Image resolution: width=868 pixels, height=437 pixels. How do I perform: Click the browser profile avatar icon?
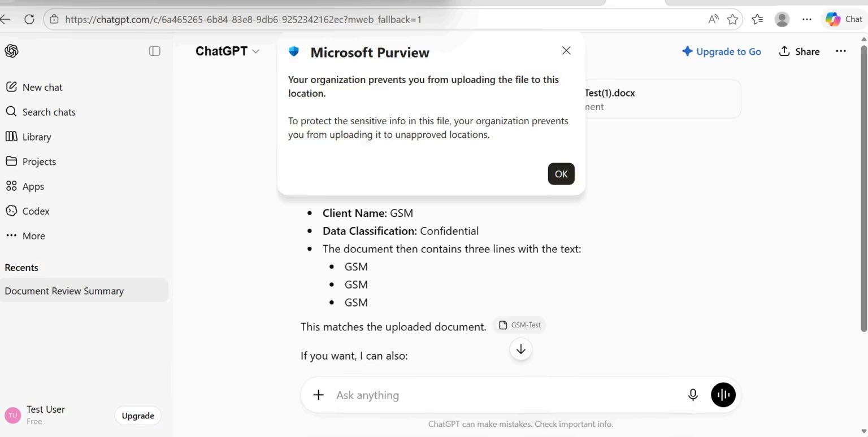(x=782, y=19)
